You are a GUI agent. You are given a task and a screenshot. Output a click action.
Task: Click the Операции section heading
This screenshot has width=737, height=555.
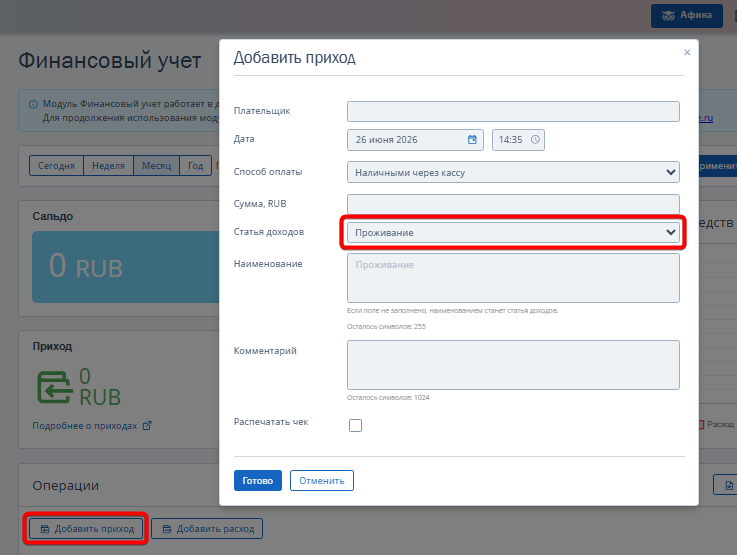click(66, 485)
